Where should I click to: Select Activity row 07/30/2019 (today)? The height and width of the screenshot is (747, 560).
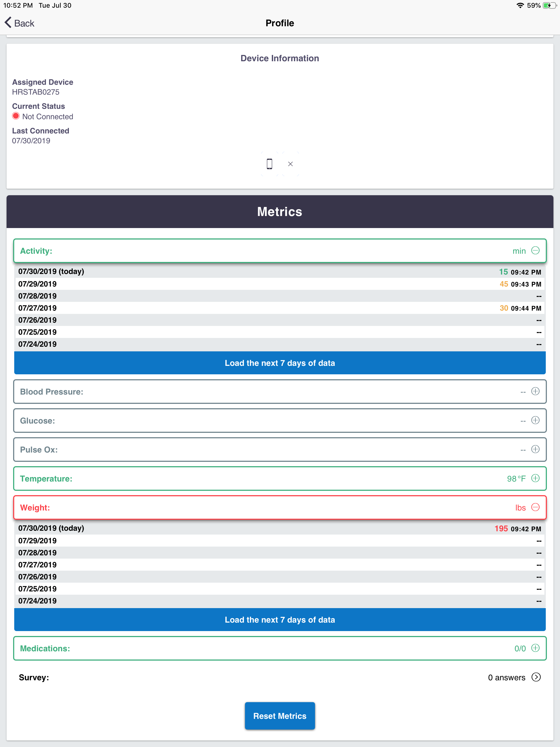coord(280,272)
